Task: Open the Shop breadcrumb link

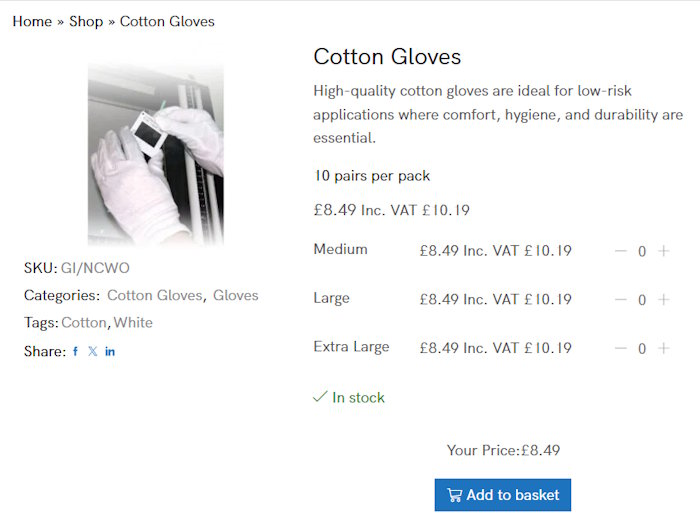Action: [86, 21]
